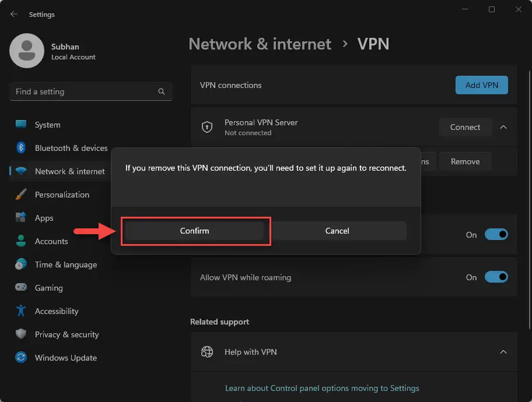Click the Personalization paintbrush icon

21,195
